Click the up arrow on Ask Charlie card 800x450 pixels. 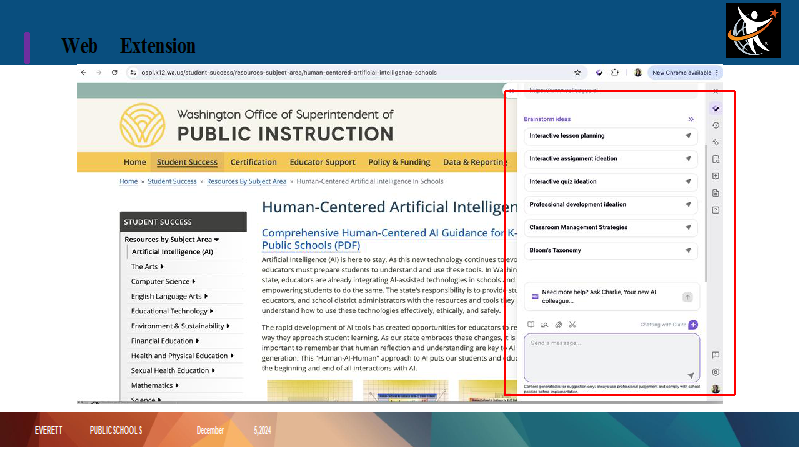coord(687,297)
